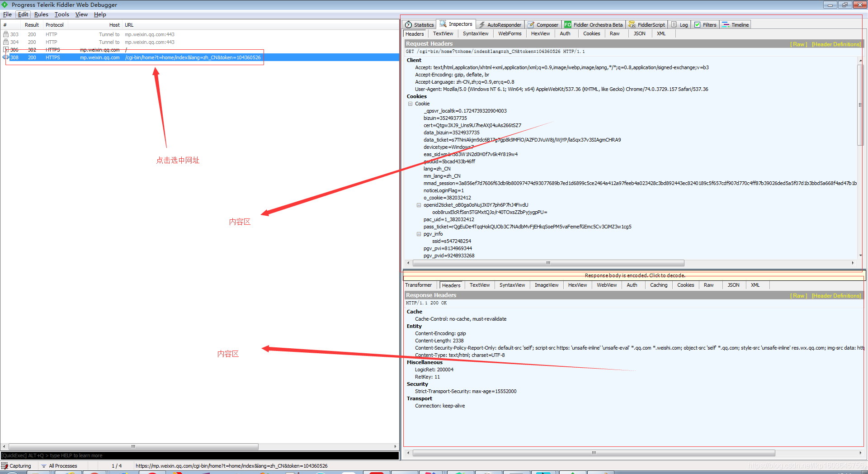The width and height of the screenshot is (868, 474).
Task: Switch request inspector to HexView
Action: [541, 33]
